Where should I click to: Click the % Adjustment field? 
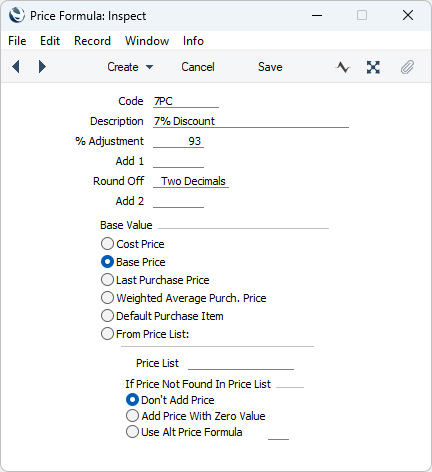pyautogui.click(x=178, y=141)
